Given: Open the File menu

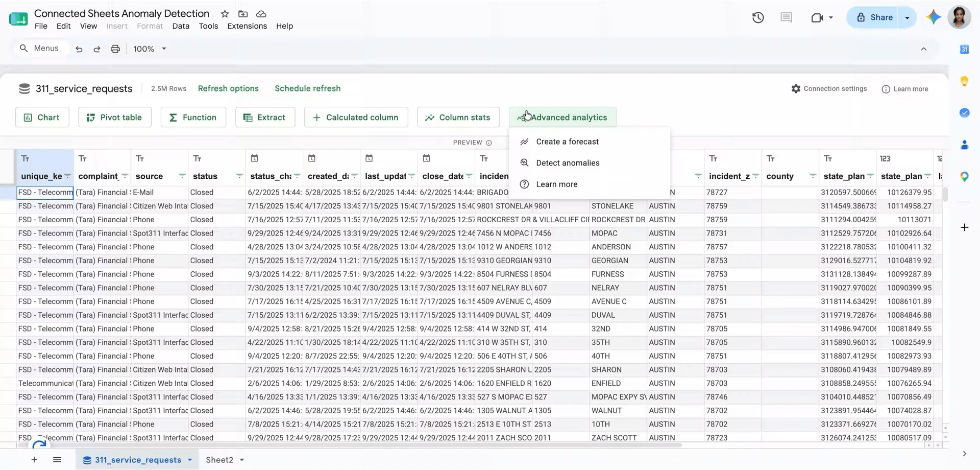Looking at the screenshot, I should pyautogui.click(x=41, y=26).
